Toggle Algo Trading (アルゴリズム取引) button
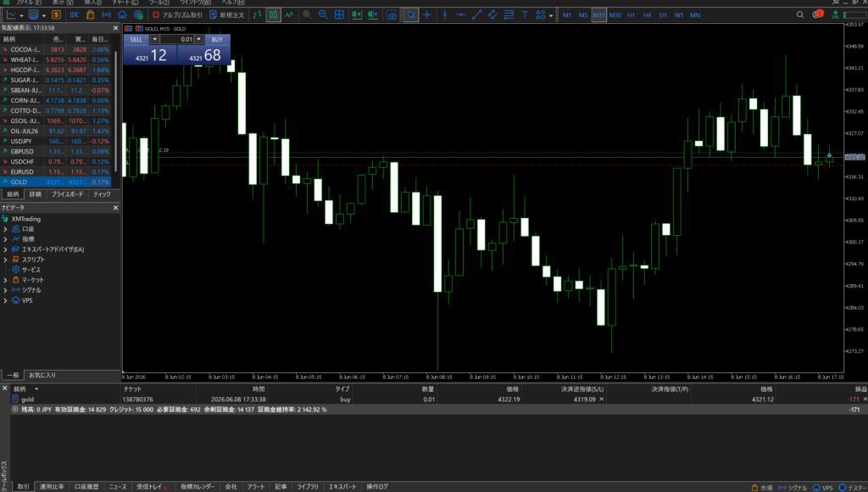 coord(178,15)
